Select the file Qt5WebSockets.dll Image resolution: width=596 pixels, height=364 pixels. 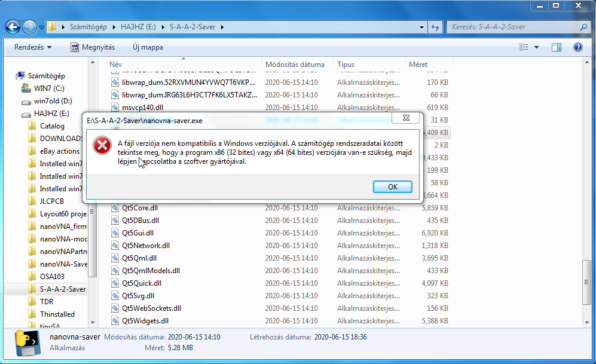tap(151, 308)
